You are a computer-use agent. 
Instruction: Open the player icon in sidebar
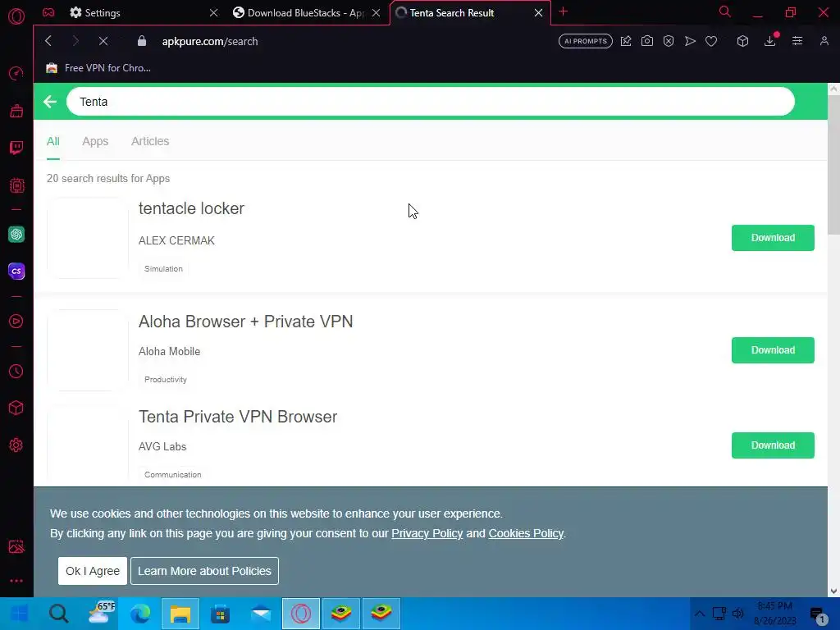tap(16, 322)
